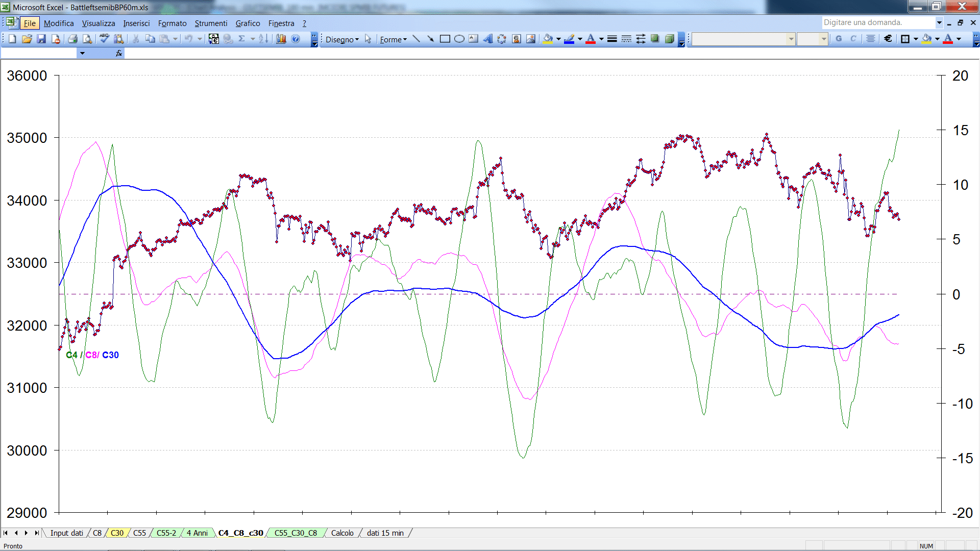
Task: Open the 3-D Style options
Action: click(669, 39)
